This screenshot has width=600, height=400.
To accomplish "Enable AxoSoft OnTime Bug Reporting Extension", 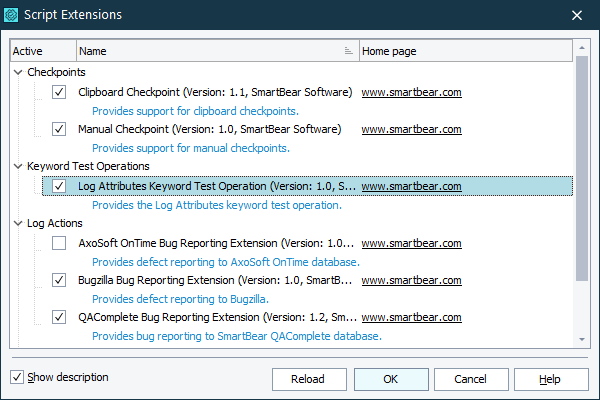I will coord(59,243).
